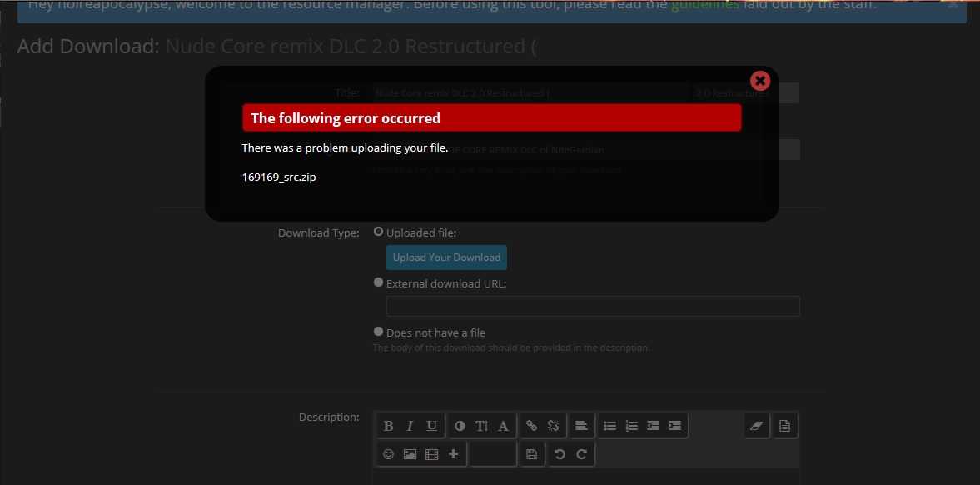
Task: Click the unlink icon
Action: 553,426
